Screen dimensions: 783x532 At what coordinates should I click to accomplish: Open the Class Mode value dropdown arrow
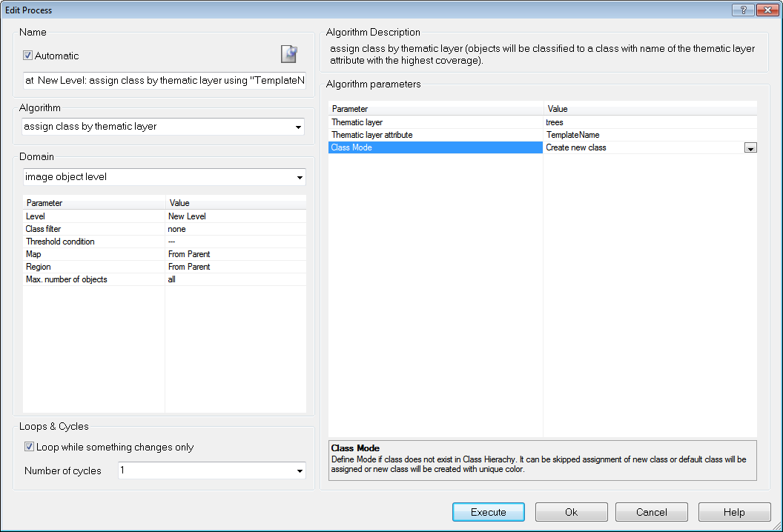(750, 147)
